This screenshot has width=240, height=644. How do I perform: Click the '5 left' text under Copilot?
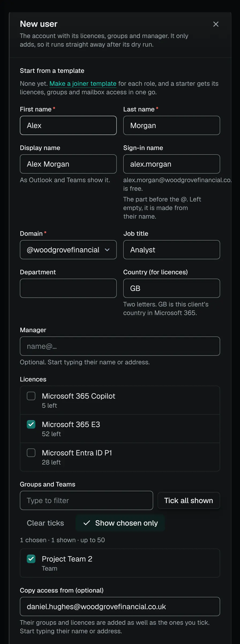tap(50, 406)
